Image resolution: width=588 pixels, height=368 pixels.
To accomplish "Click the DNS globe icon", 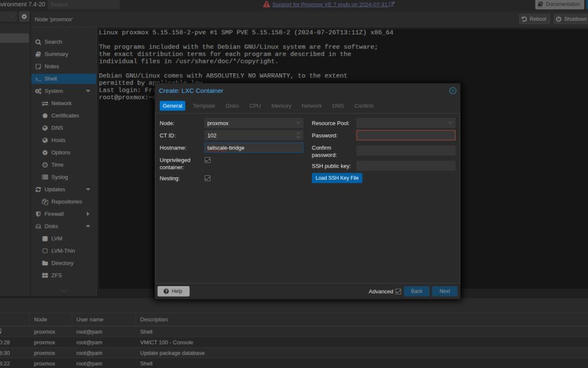I will [45, 128].
